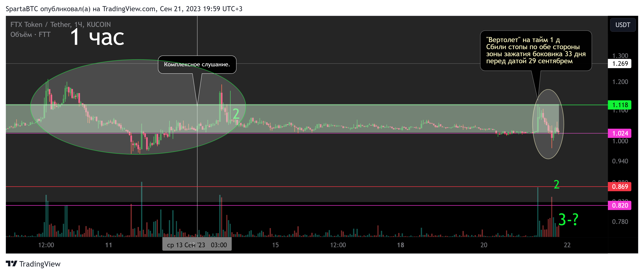This screenshot has height=274, width=644.
Task: Click the 1.000 price axis value
Action: pyautogui.click(x=620, y=141)
